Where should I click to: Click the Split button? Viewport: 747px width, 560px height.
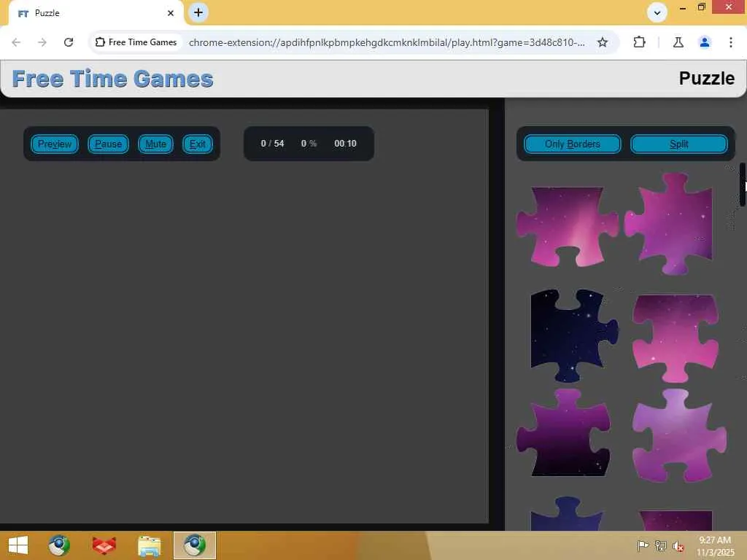pyautogui.click(x=679, y=144)
